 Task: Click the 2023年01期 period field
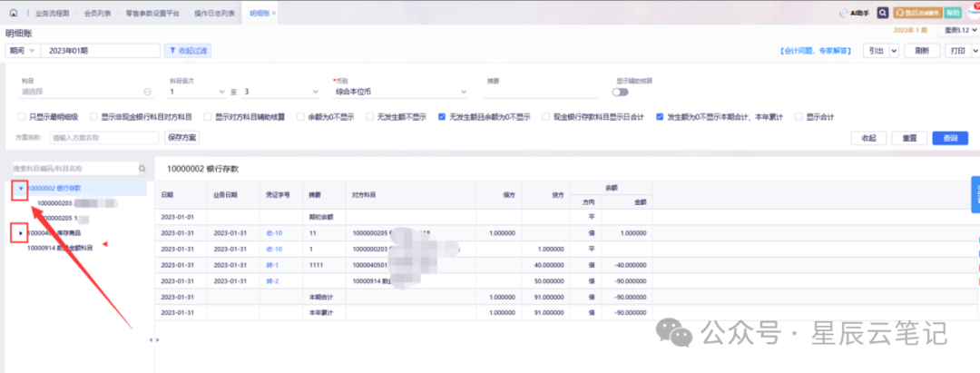[x=101, y=51]
